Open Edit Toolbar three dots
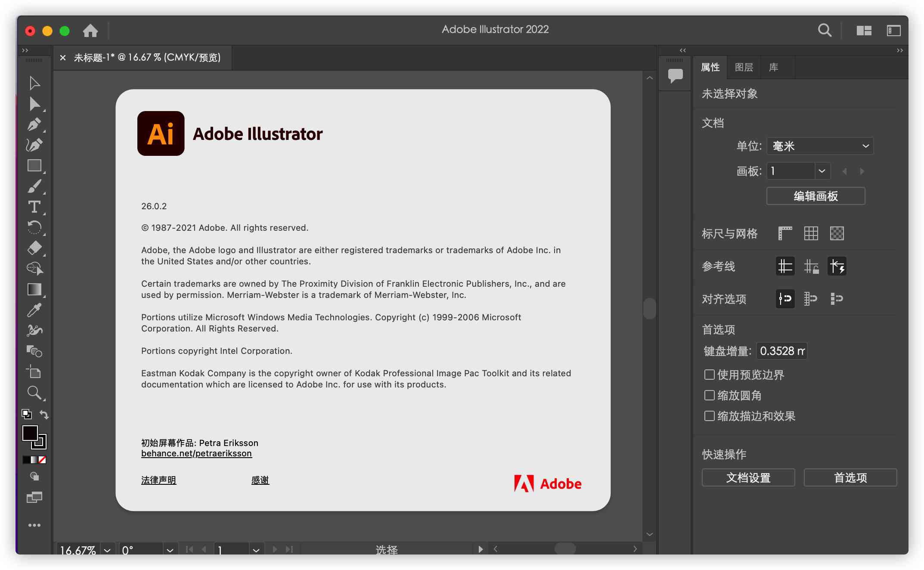The height and width of the screenshot is (570, 924). [34, 525]
